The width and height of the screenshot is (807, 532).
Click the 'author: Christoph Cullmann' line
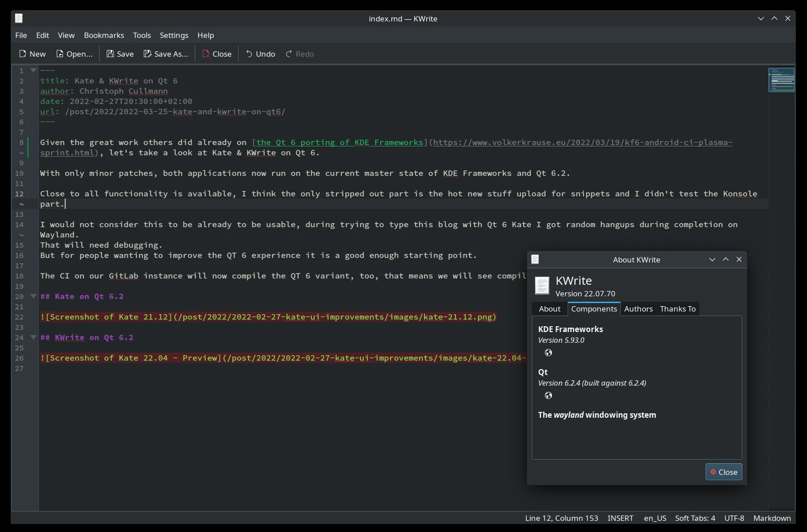(104, 91)
